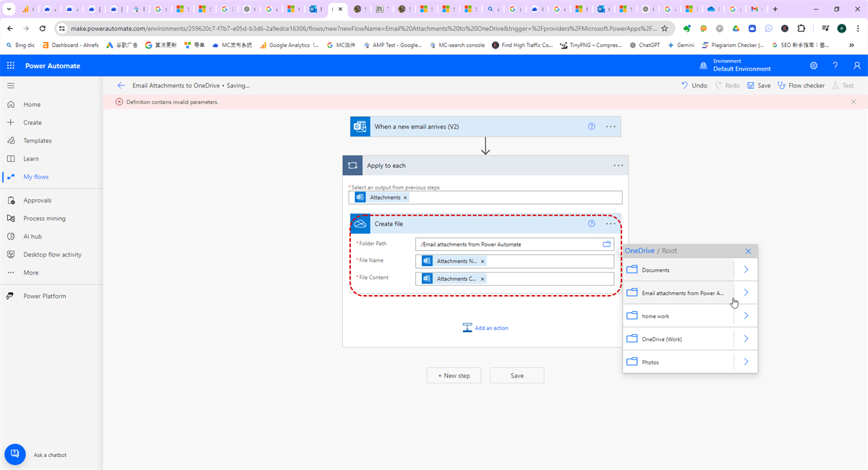Open ellipsis menu on email trigger card

click(610, 127)
